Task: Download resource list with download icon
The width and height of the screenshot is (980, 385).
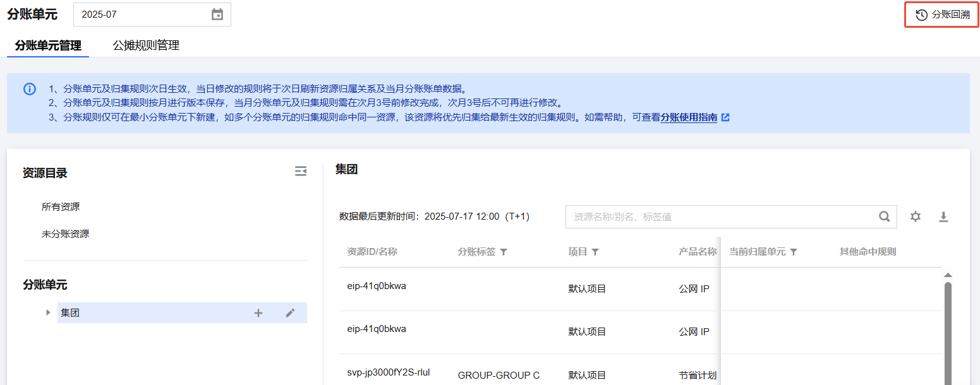Action: click(943, 216)
